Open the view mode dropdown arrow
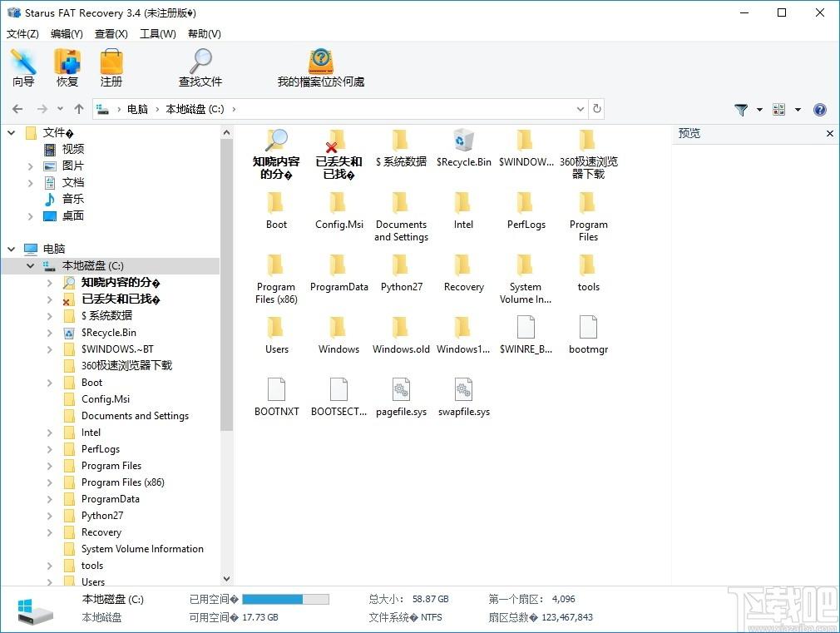The height and width of the screenshot is (633, 840). click(x=798, y=109)
